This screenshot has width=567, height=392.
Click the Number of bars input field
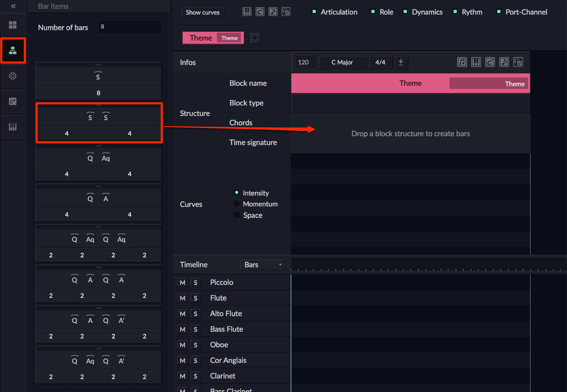click(130, 27)
